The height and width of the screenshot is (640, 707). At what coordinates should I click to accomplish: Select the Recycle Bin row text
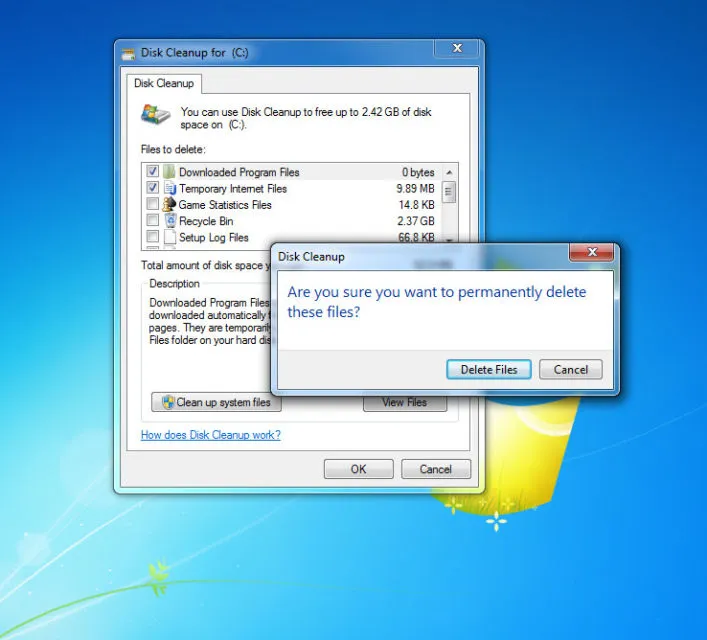206,221
